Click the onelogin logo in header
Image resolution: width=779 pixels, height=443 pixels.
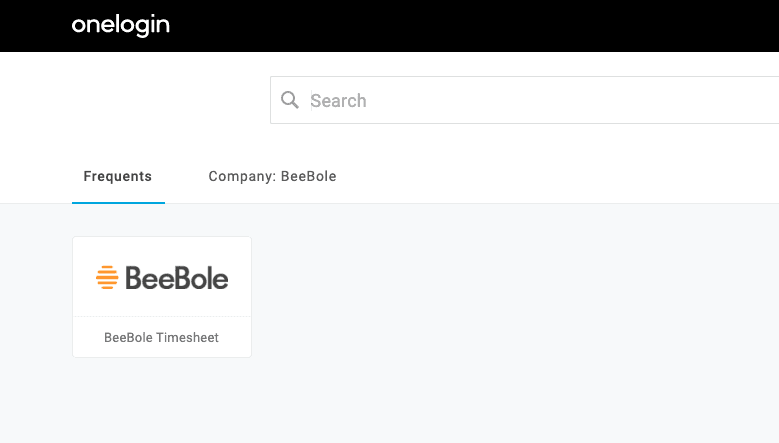121,25
